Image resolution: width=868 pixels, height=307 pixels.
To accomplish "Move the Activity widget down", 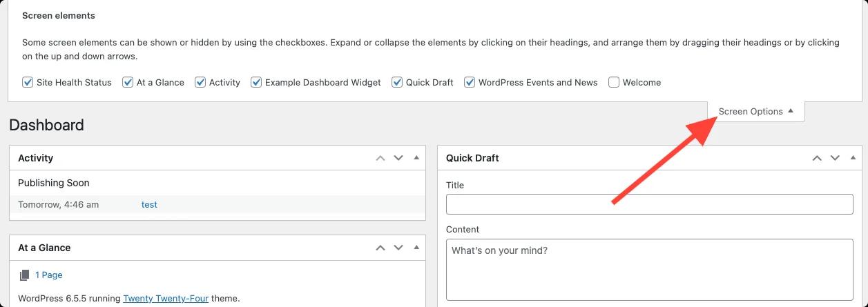I will click(398, 158).
